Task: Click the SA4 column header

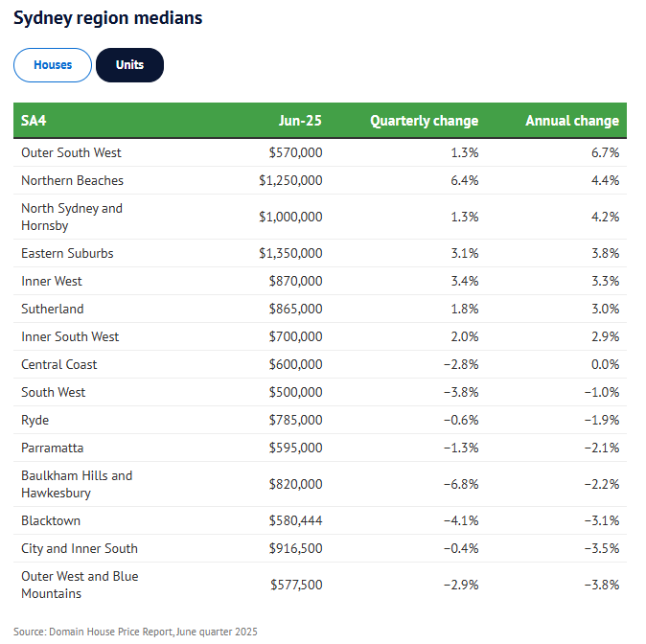Action: pyautogui.click(x=35, y=121)
